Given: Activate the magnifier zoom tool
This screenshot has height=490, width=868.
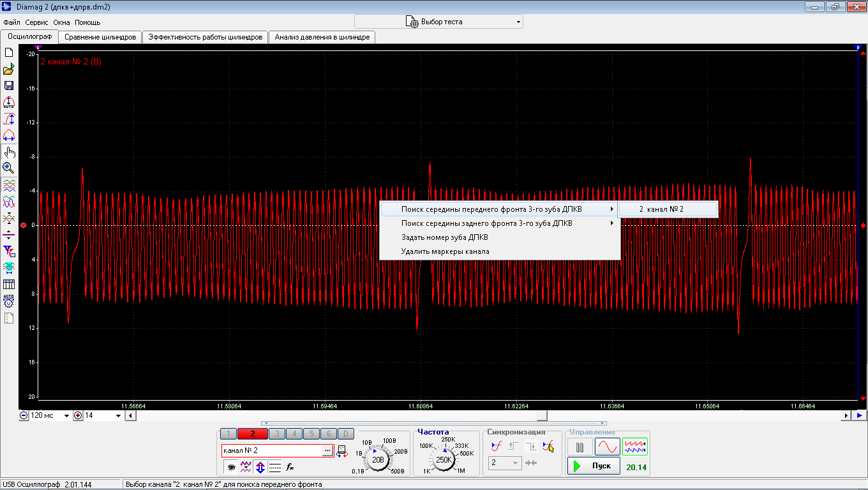Looking at the screenshot, I should [x=9, y=168].
